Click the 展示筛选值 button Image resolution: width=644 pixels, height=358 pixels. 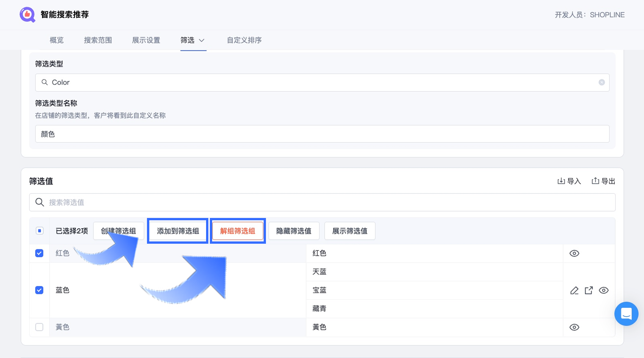point(350,231)
